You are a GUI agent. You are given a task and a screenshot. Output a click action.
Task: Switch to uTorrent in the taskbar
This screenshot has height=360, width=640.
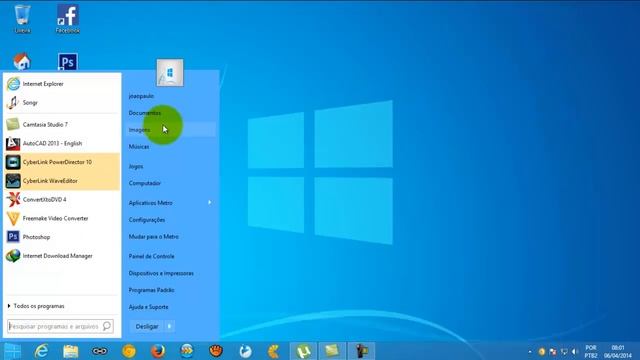303,351
